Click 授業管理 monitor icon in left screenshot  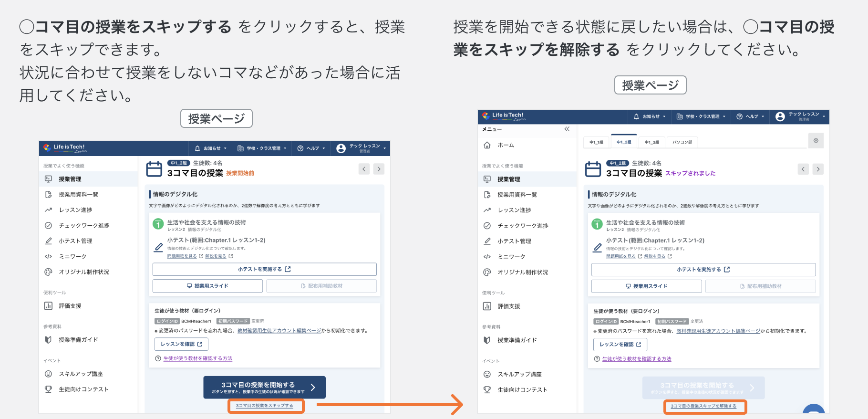[48, 179]
